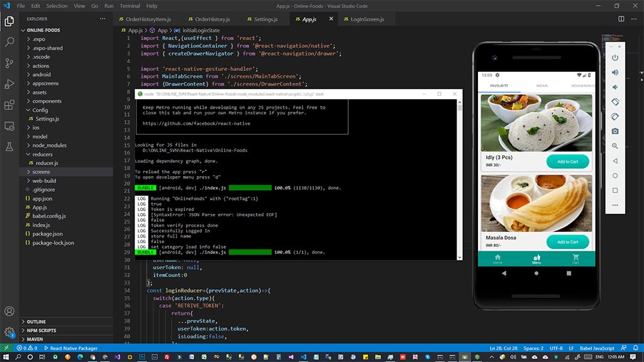Click the terminal scrollbar down arrow
644x362 pixels.
pyautogui.click(x=460, y=256)
